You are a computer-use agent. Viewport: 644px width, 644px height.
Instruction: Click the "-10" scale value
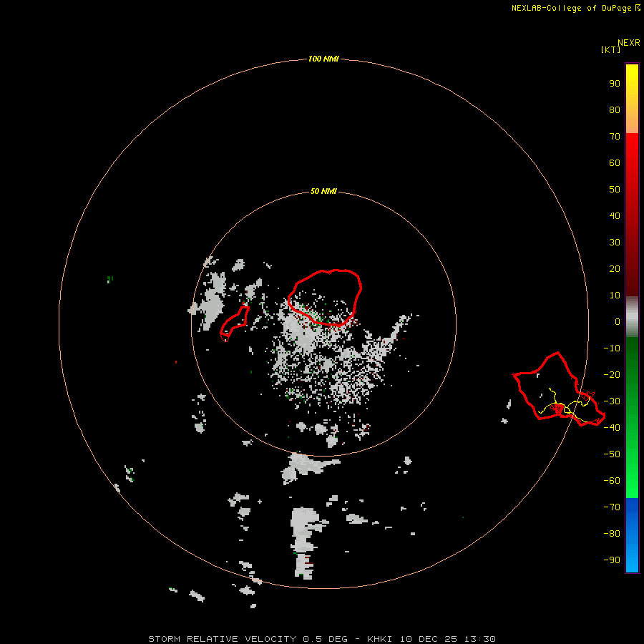point(612,348)
